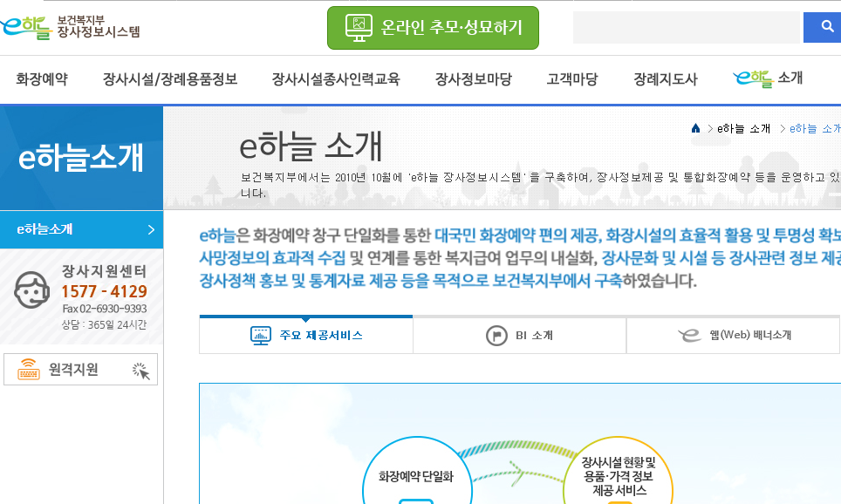Click the flag icon on BI 소개 tab
The image size is (841, 504).
pos(496,336)
